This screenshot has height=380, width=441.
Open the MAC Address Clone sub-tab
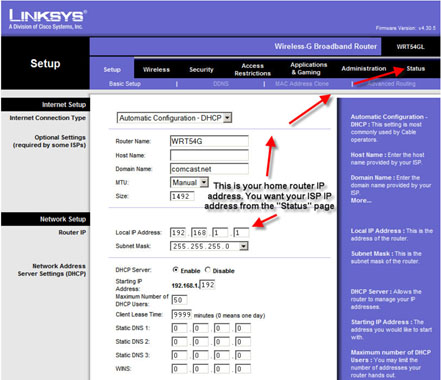point(302,84)
